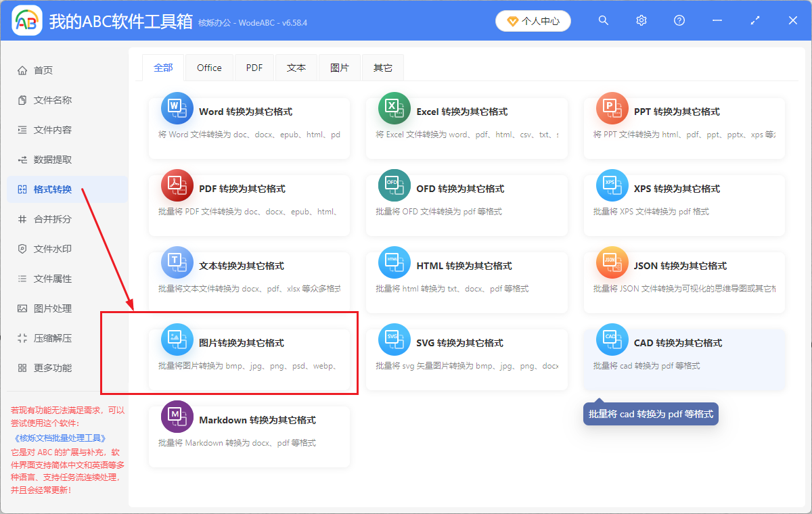Click the HTML conversion icon
812x514 pixels.
[x=394, y=262]
